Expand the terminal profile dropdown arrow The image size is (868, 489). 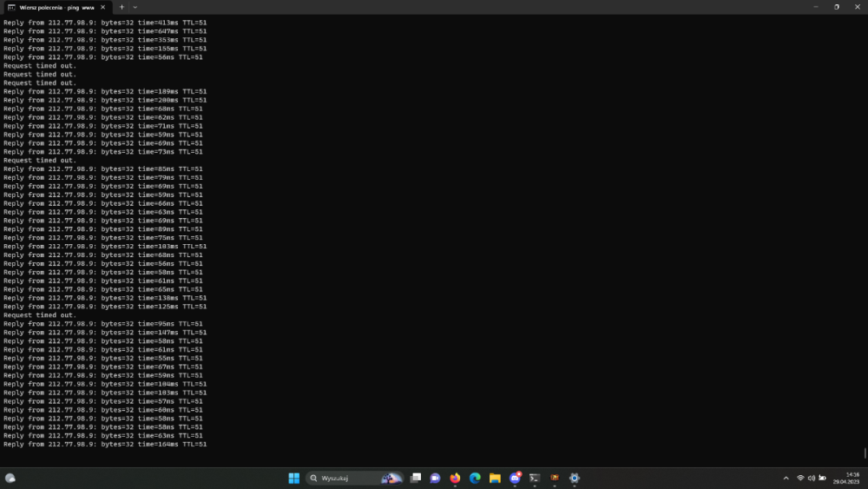click(x=135, y=7)
